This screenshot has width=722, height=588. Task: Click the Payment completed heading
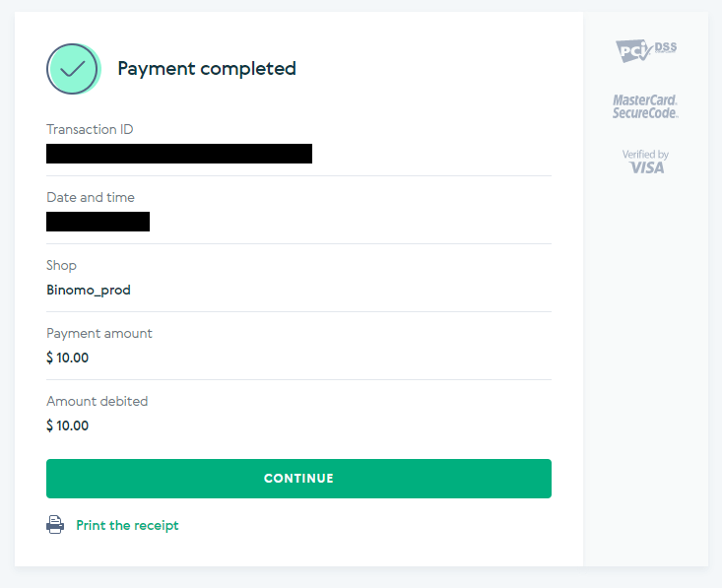point(207,68)
